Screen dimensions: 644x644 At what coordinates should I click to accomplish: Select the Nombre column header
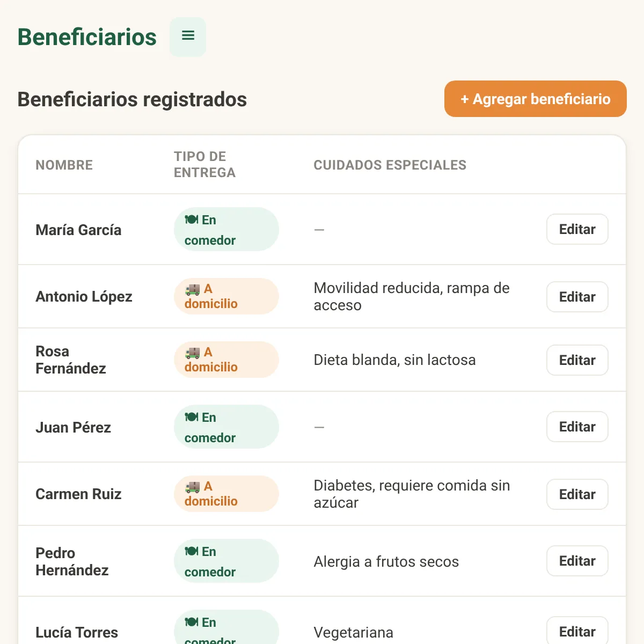point(64,165)
